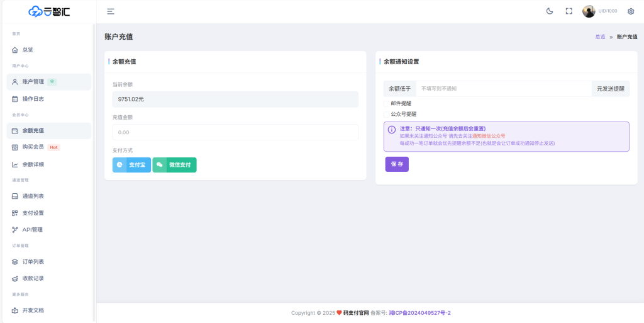Open 账户管理 menu item
The width and height of the screenshot is (644, 323).
click(x=49, y=82)
